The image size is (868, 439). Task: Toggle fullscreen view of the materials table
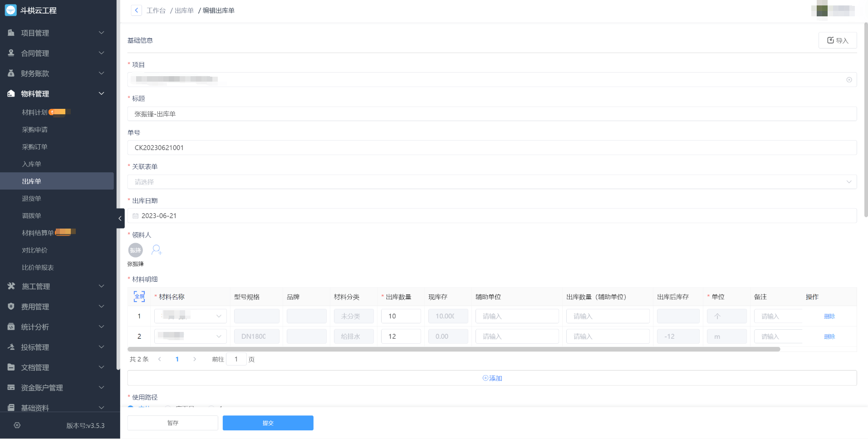[x=139, y=297]
